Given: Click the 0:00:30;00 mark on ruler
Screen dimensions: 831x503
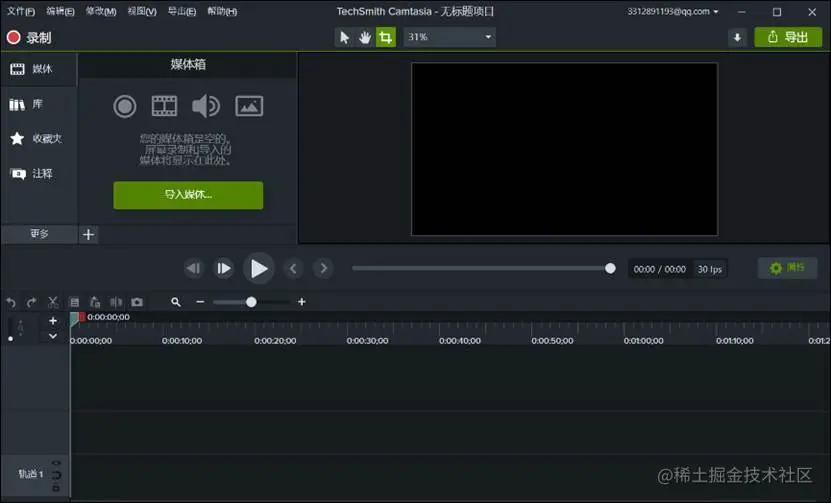Looking at the screenshot, I should click(367, 341).
